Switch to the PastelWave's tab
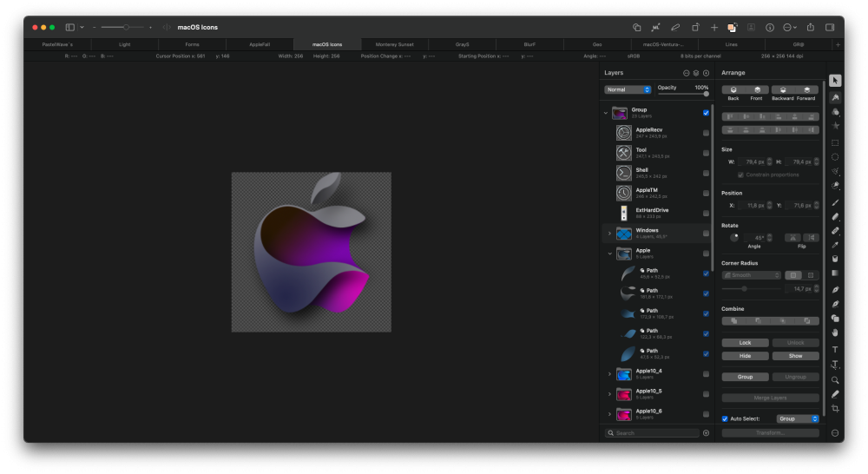The image size is (868, 474). (x=57, y=44)
